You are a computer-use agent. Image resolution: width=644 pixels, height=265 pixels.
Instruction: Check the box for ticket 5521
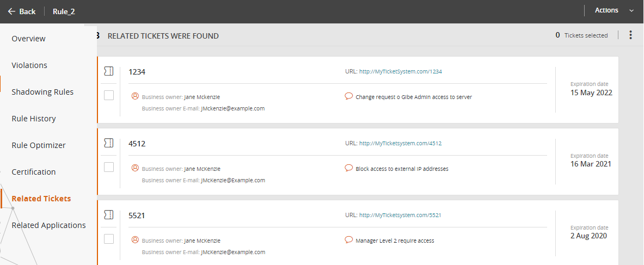coord(109,239)
